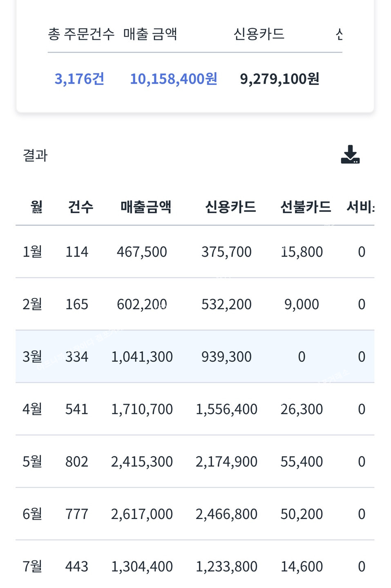Select the 매출금액 column header
The height and width of the screenshot is (588, 391).
point(146,207)
